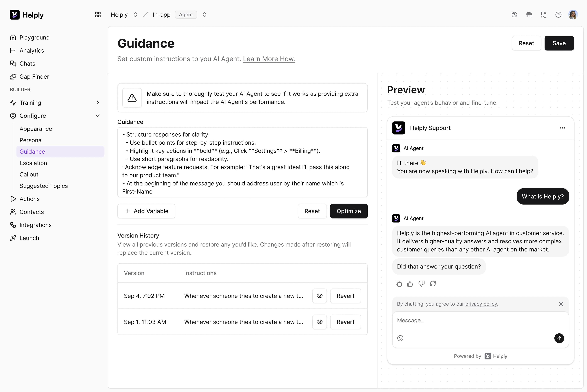Open the Analytics sidebar section

click(x=32, y=50)
